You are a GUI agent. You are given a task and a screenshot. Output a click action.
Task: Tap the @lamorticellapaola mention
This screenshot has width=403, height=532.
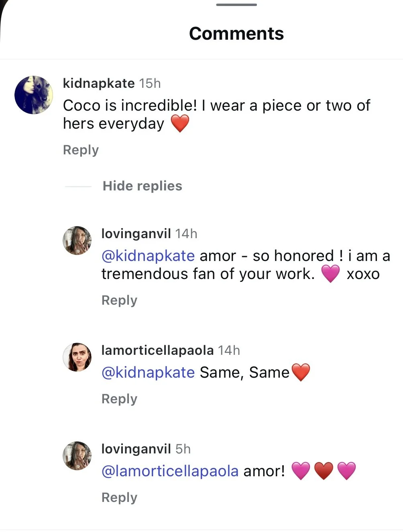coord(170,471)
